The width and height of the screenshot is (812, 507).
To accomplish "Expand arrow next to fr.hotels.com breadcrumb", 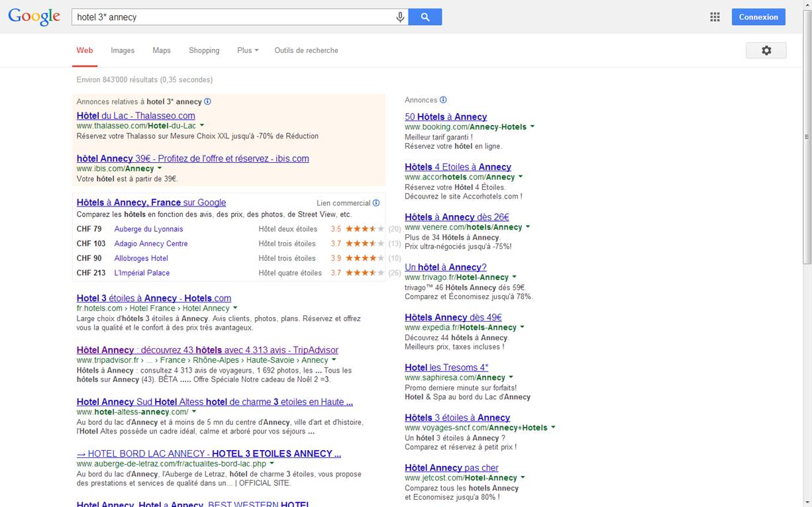I will [x=235, y=308].
